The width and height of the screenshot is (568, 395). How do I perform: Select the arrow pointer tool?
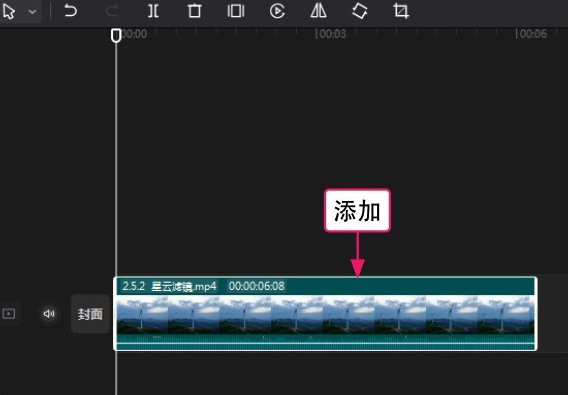pyautogui.click(x=9, y=11)
